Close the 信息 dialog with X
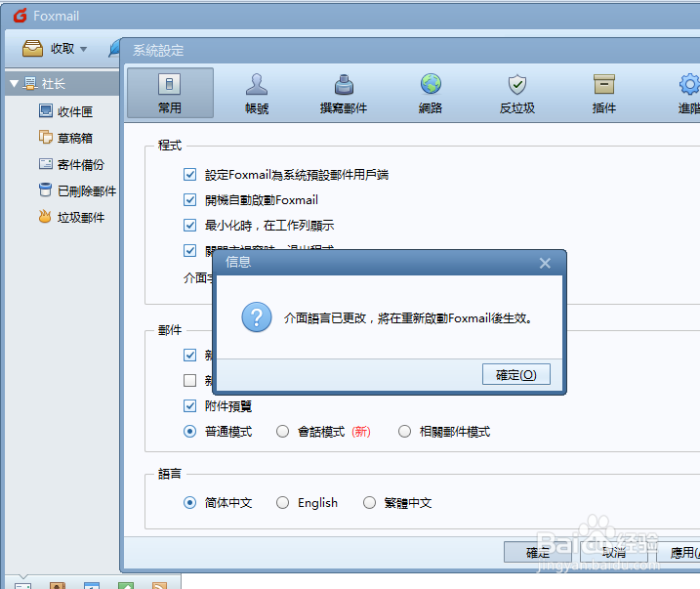Viewport: 700px width, 589px height. (x=545, y=263)
